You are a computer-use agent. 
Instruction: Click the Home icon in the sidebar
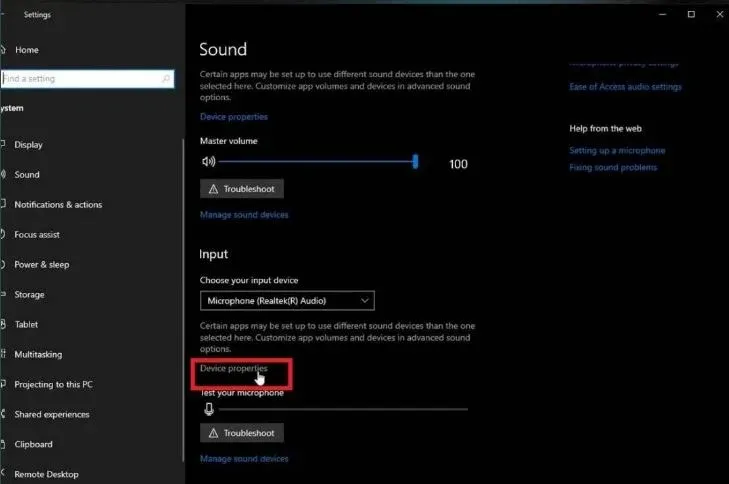point(4,50)
